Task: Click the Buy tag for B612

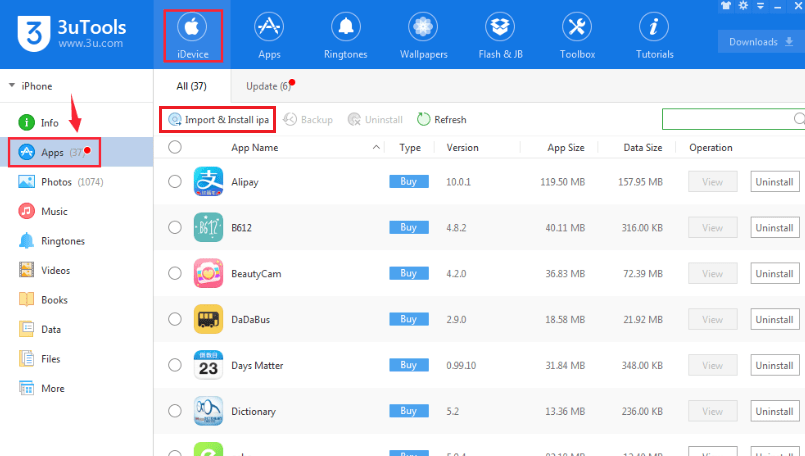Action: pyautogui.click(x=409, y=227)
